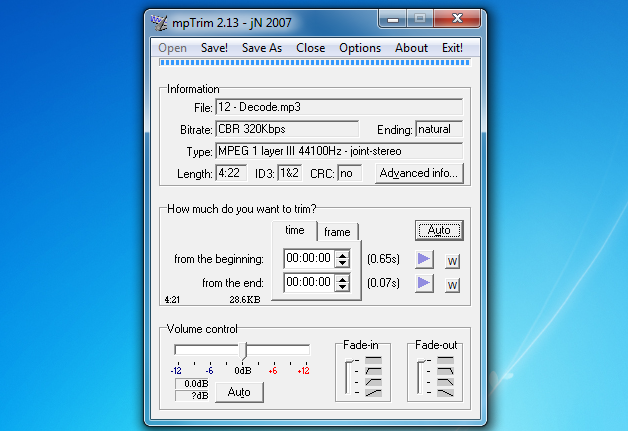This screenshot has width=628, height=431.
Task: Click Auto button in trim section
Action: coord(439,230)
